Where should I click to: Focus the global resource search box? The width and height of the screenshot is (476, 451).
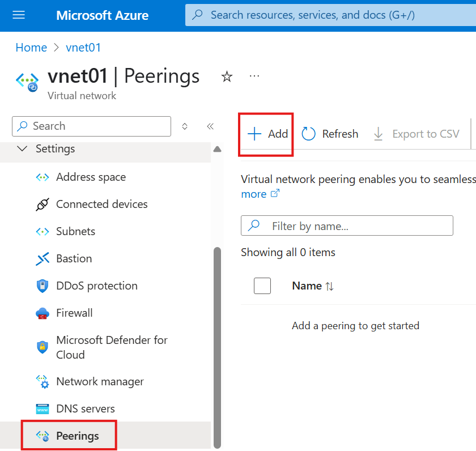(330, 15)
